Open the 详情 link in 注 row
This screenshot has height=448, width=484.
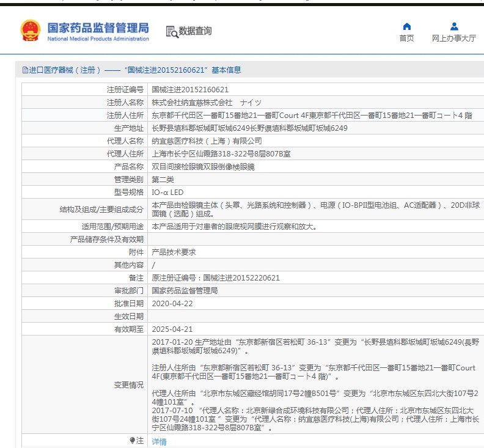pyautogui.click(x=159, y=441)
